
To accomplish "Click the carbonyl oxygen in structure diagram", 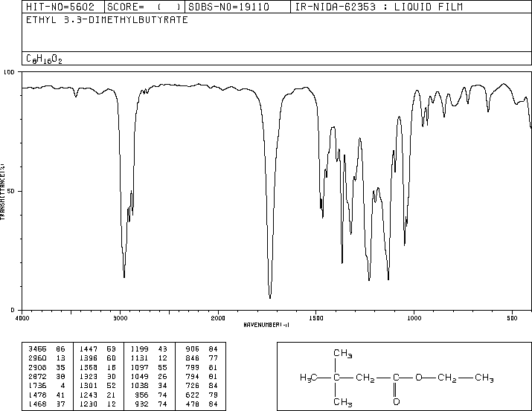I will 396,402.
